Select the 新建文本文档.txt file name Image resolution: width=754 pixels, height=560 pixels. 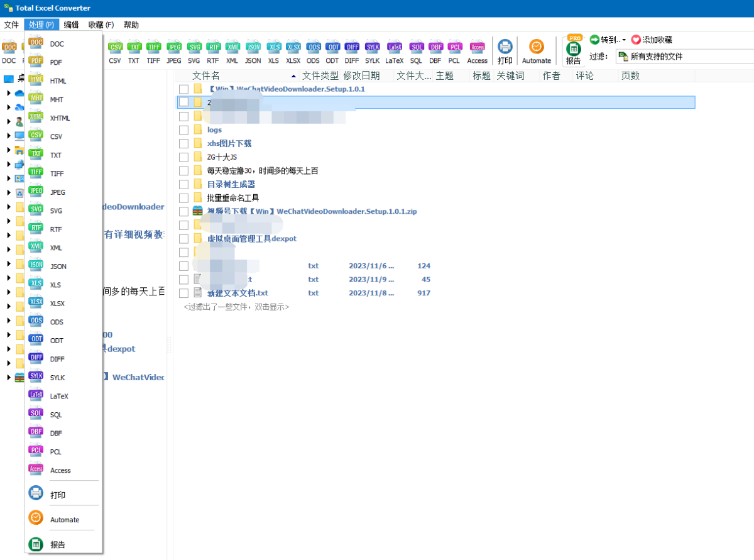pos(238,293)
